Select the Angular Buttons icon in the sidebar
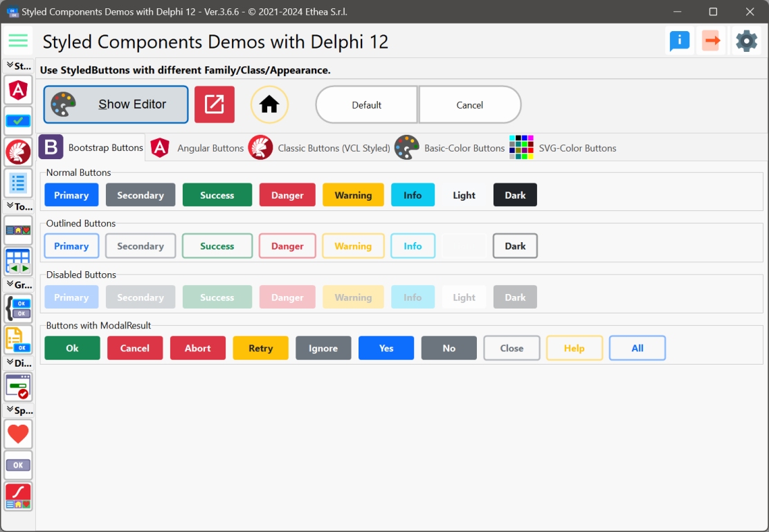Screen dimensions: 769x532 coord(18,90)
